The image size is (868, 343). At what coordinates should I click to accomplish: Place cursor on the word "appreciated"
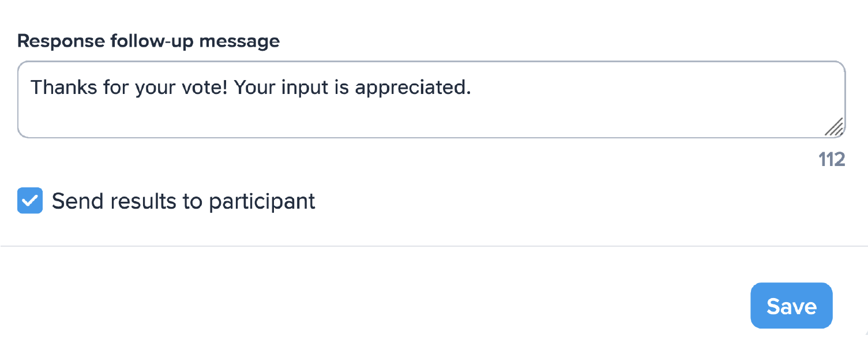click(412, 88)
